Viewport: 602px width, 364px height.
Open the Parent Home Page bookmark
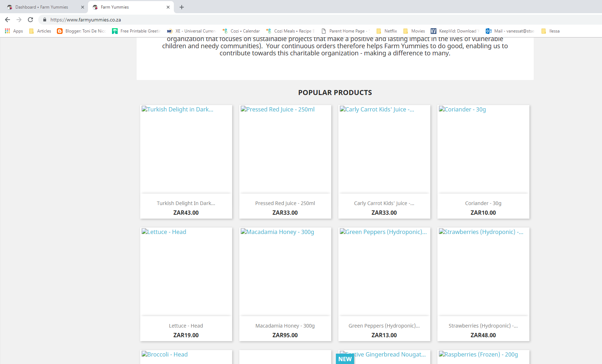point(345,31)
